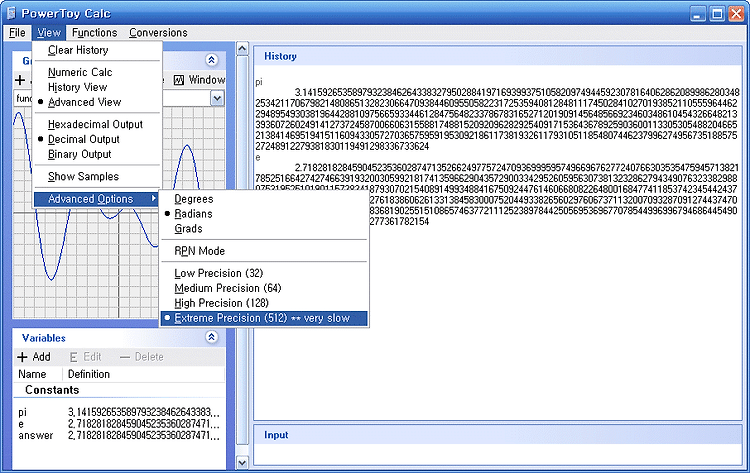Close the open View menu
This screenshot has height=473, width=750.
49,33
